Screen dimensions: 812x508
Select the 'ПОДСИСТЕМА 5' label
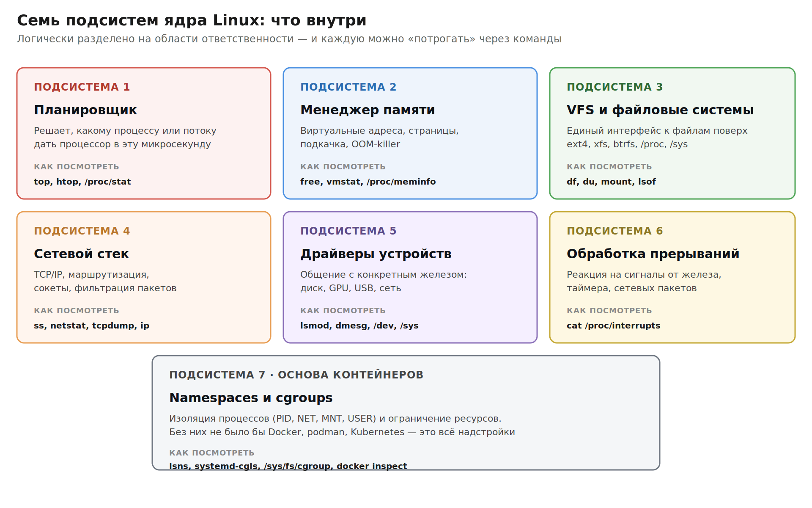pos(348,231)
